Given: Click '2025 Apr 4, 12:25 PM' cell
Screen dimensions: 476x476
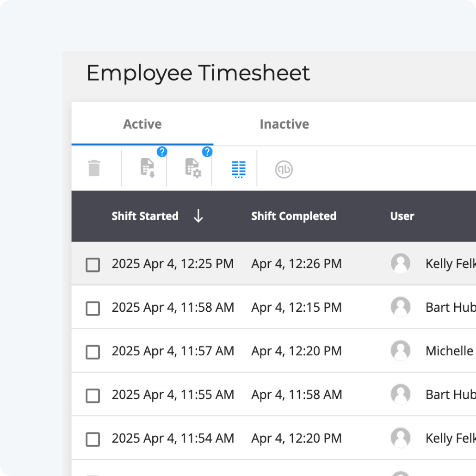Looking at the screenshot, I should pyautogui.click(x=173, y=264).
